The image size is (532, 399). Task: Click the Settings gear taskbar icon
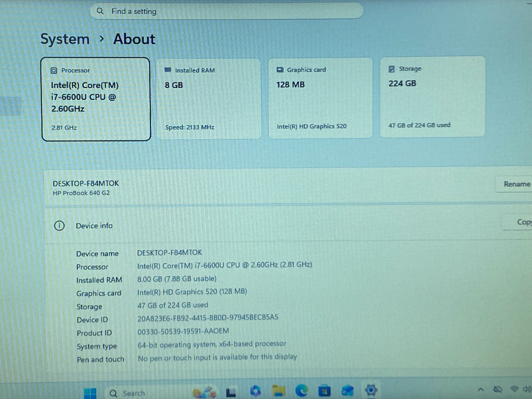370,390
